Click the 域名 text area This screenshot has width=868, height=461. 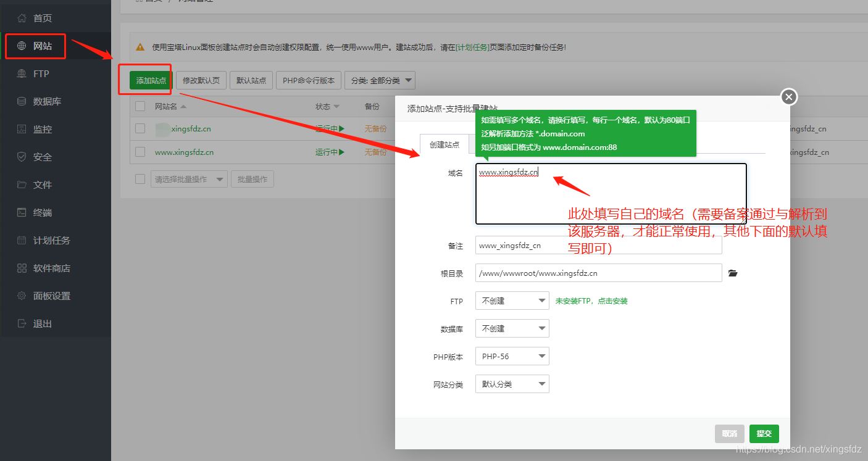coord(611,194)
